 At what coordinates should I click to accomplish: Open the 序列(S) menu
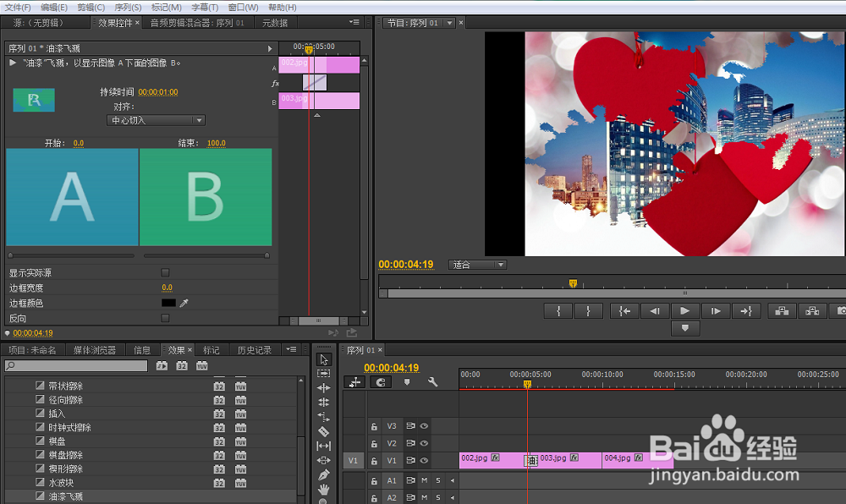click(x=128, y=8)
